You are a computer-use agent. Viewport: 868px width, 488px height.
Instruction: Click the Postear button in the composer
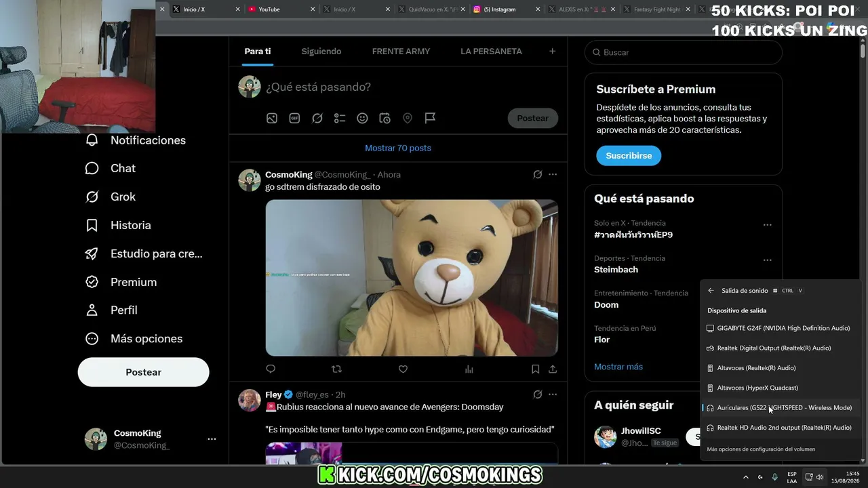click(533, 118)
